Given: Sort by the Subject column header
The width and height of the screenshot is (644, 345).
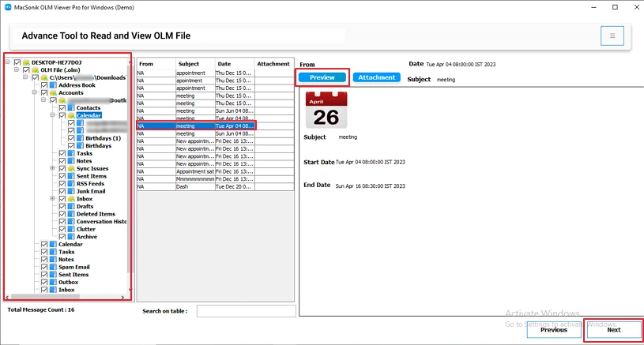Looking at the screenshot, I should (x=195, y=64).
